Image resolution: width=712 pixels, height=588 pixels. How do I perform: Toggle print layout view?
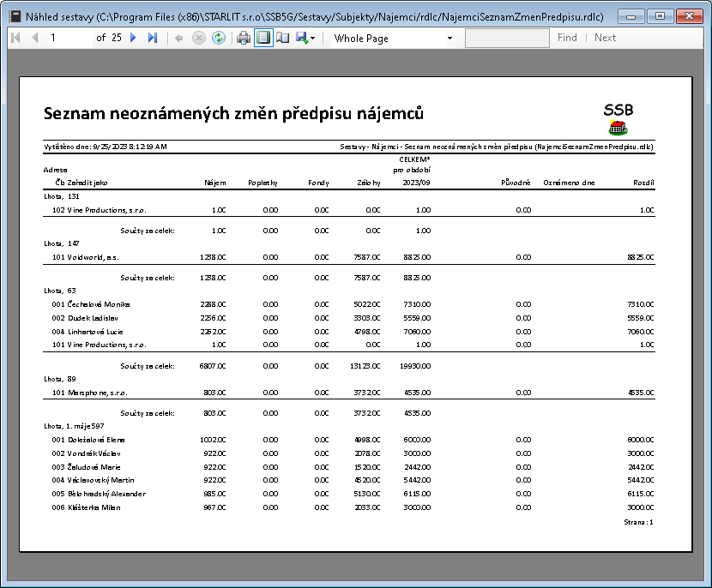263,38
